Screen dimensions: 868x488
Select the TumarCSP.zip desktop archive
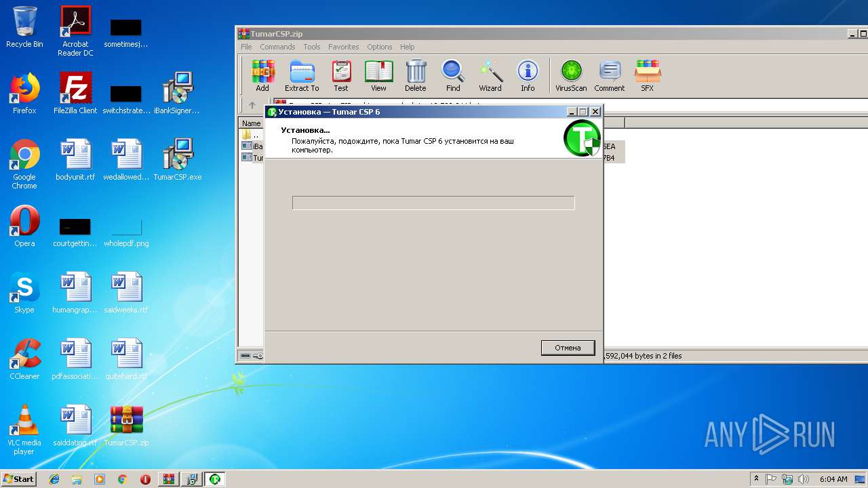126,426
